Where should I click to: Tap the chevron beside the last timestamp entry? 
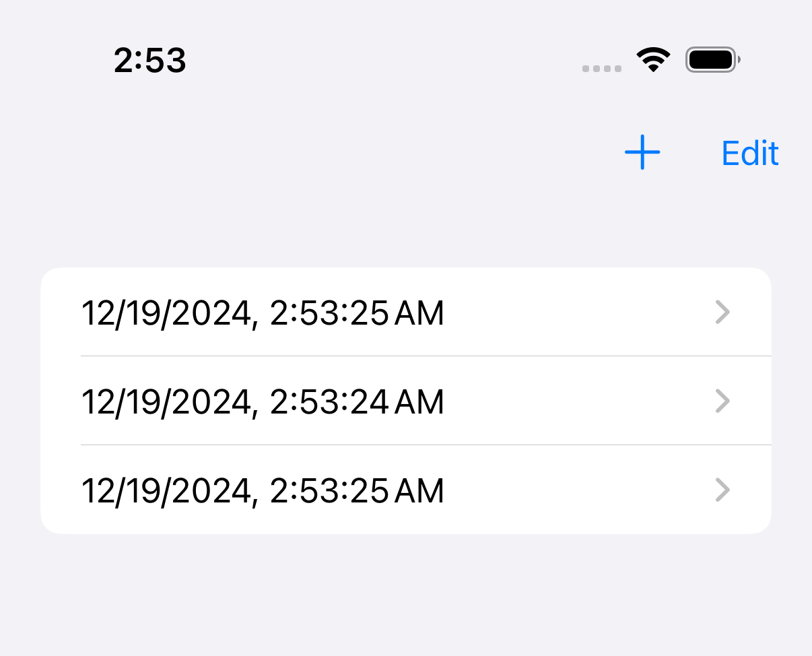click(722, 491)
